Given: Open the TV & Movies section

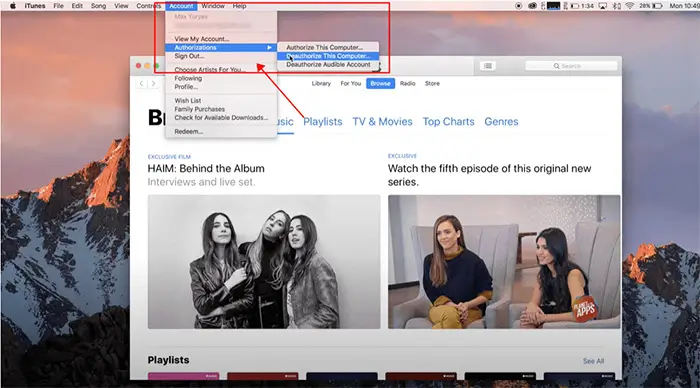Looking at the screenshot, I should (x=382, y=121).
